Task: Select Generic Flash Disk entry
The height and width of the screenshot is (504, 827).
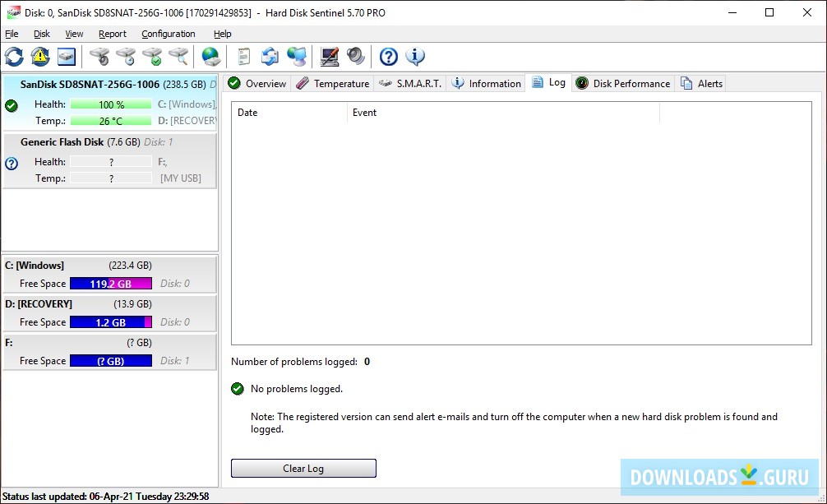Action: click(x=109, y=160)
